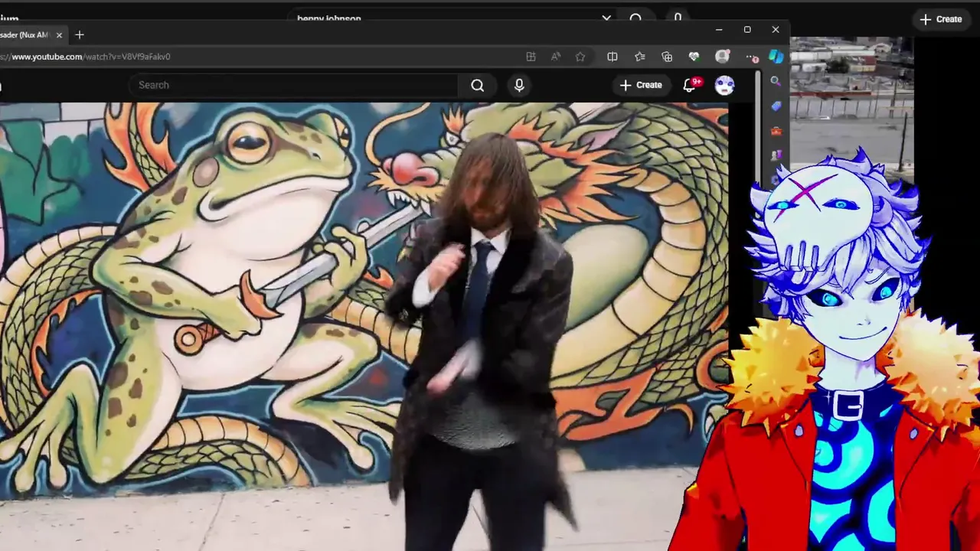
Task: Minimize the Edge browser window
Action: [x=719, y=30]
